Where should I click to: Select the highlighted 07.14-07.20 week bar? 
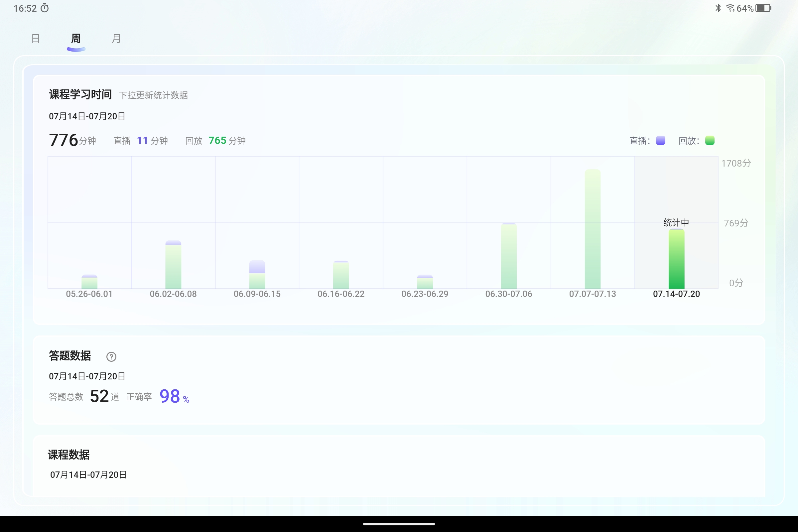677,259
